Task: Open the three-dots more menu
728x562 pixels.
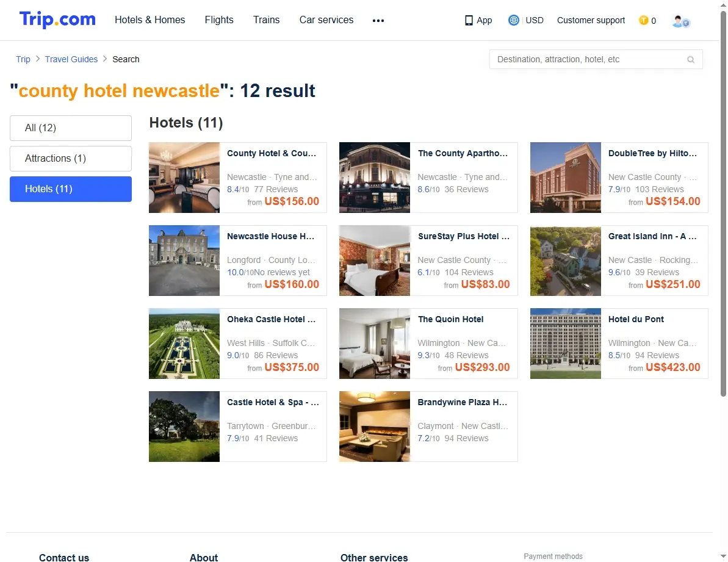Action: click(378, 20)
